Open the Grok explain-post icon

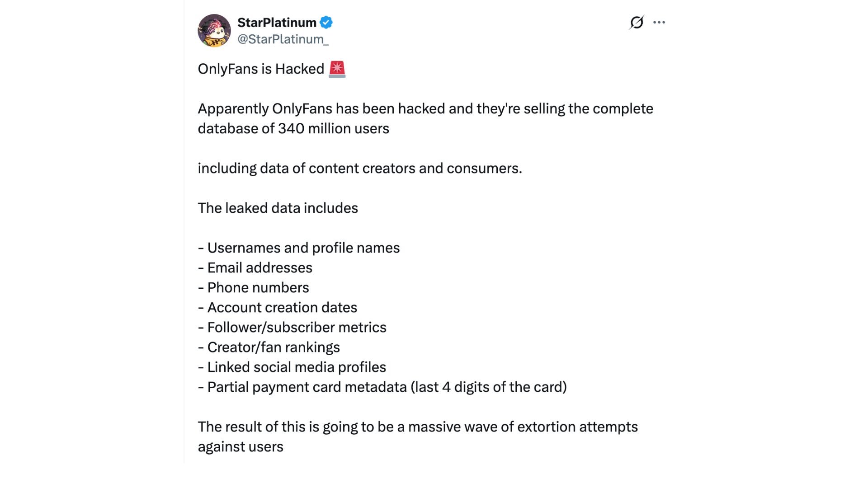(637, 22)
